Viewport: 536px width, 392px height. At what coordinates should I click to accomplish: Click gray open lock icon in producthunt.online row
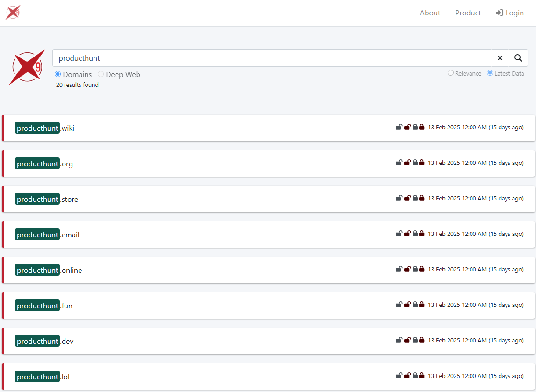(399, 269)
